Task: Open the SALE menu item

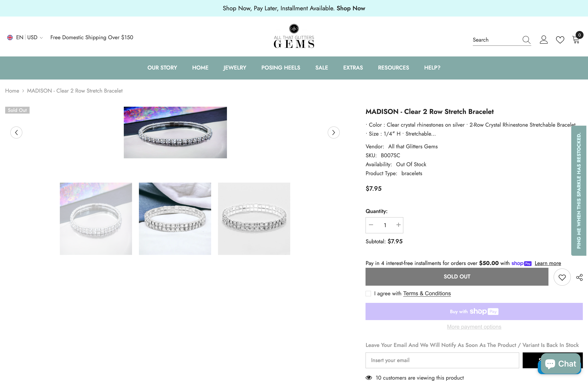Action: 322,68
